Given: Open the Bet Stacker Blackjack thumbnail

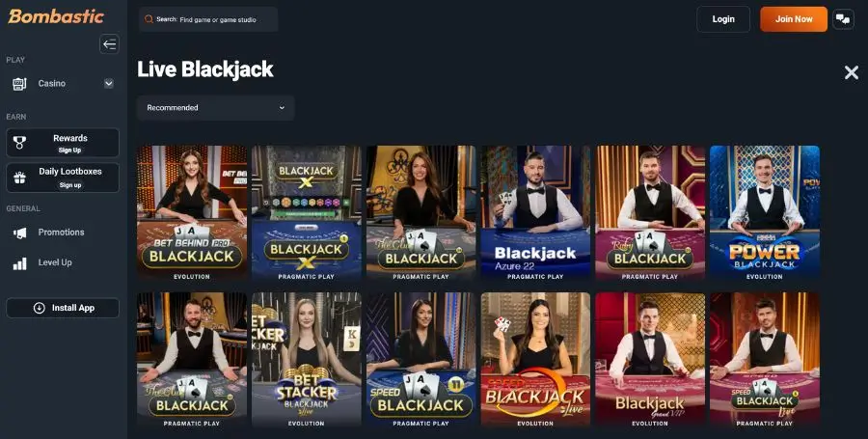Looking at the screenshot, I should point(307,361).
